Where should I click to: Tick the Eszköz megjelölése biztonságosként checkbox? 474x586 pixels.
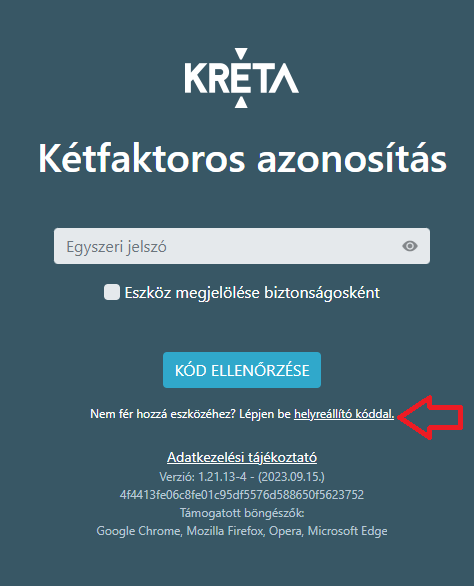click(112, 292)
